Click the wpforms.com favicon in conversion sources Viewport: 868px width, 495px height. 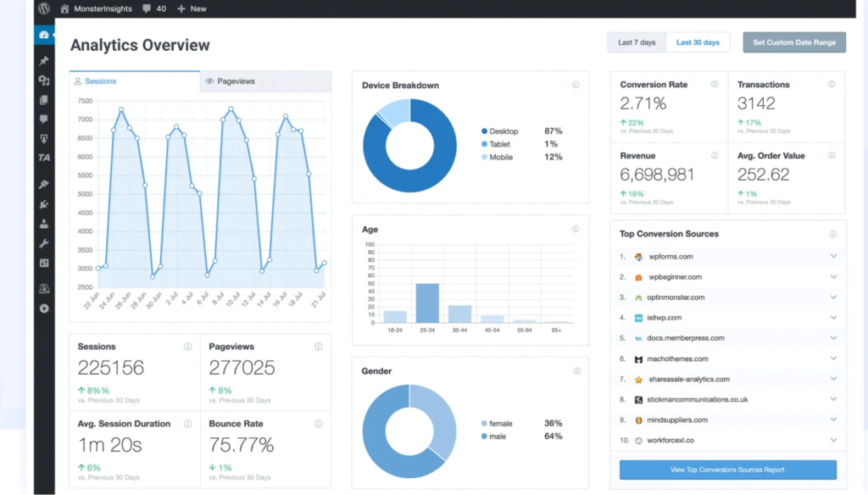pos(638,257)
